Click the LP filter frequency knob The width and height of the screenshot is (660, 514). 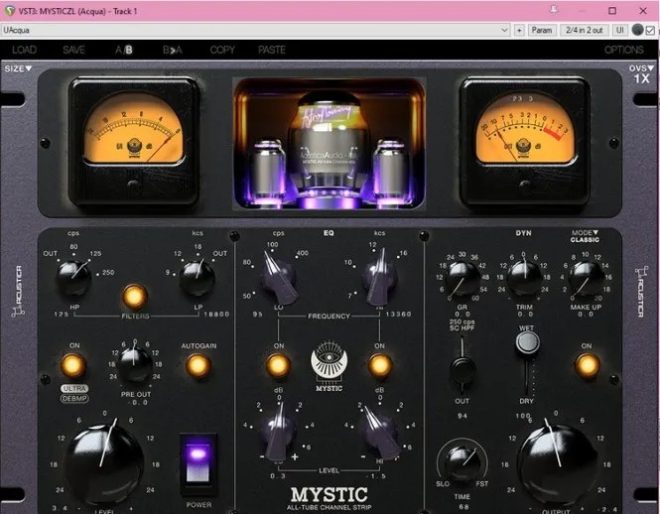coord(197,277)
